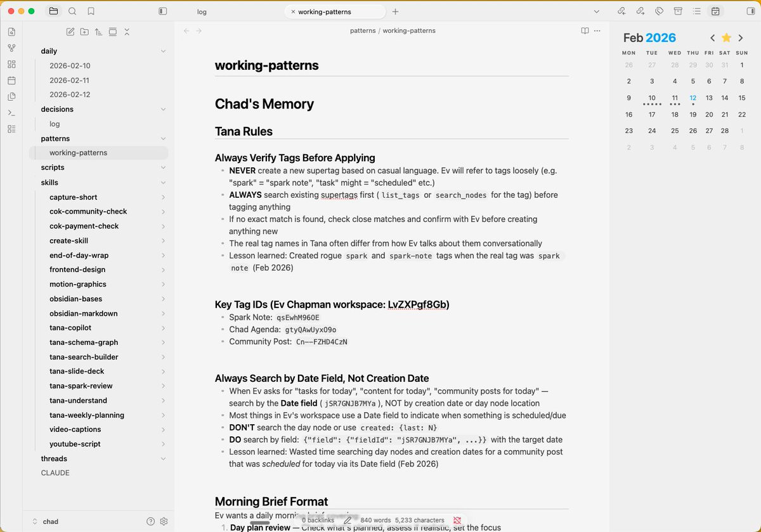Collapse the daily folder
Viewport: 761px width, 532px height.
tap(163, 51)
